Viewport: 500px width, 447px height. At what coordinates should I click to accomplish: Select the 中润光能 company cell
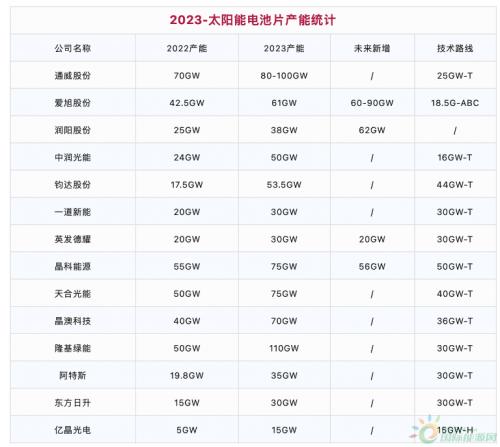click(x=73, y=157)
